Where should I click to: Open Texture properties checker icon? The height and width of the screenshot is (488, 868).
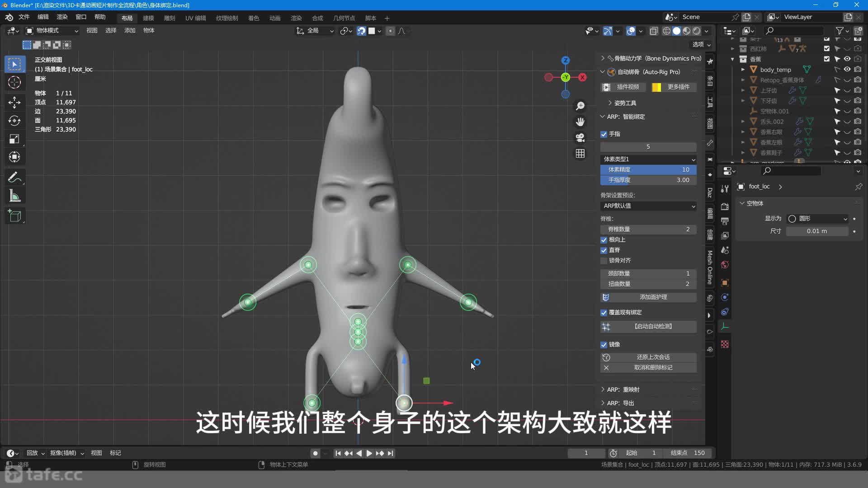[725, 344]
